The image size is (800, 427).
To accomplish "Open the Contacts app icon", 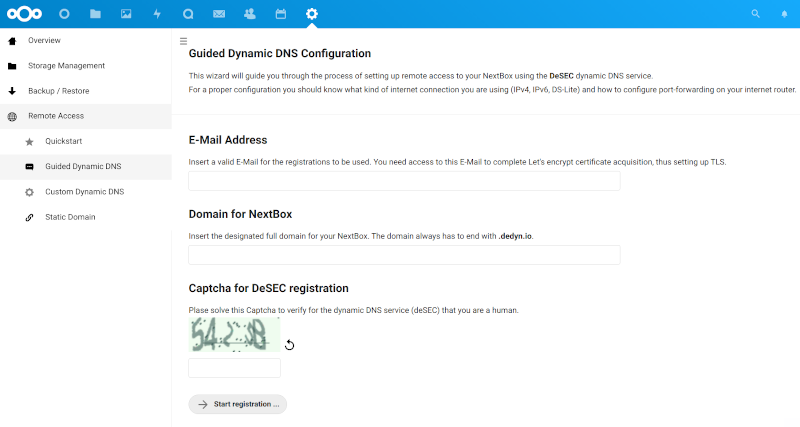I will (x=249, y=14).
